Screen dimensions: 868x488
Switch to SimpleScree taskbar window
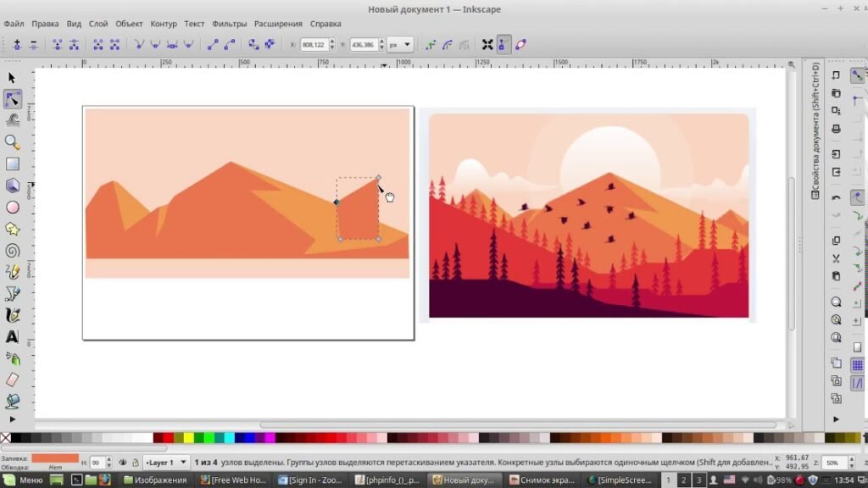tap(620, 480)
